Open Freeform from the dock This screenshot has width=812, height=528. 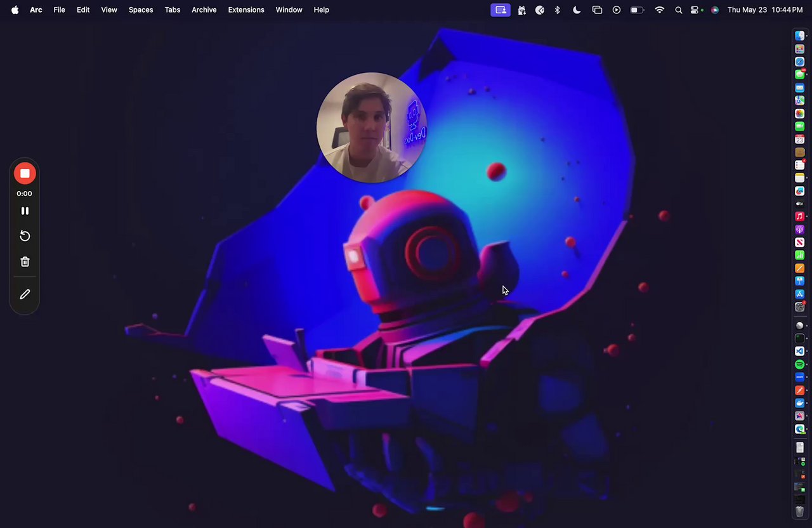click(800, 190)
